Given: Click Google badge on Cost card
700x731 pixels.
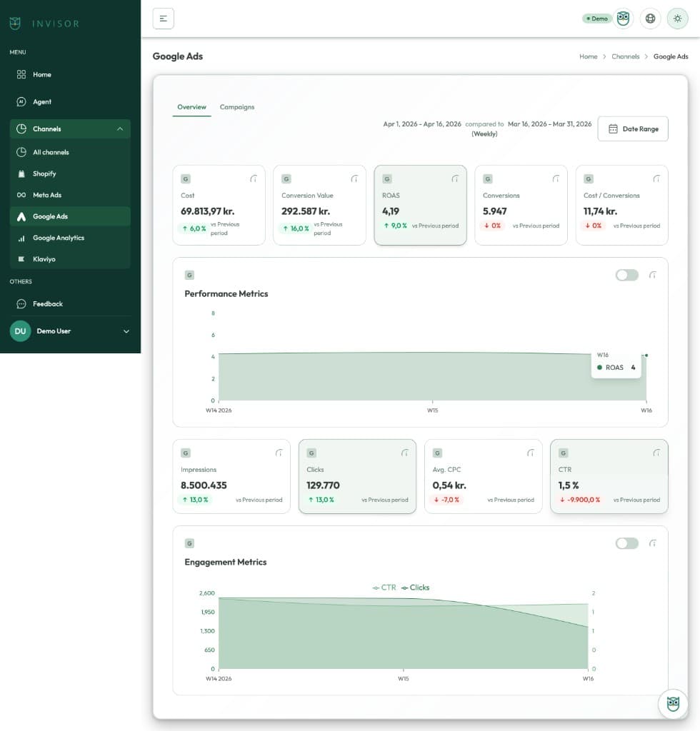Looking at the screenshot, I should pyautogui.click(x=186, y=178).
